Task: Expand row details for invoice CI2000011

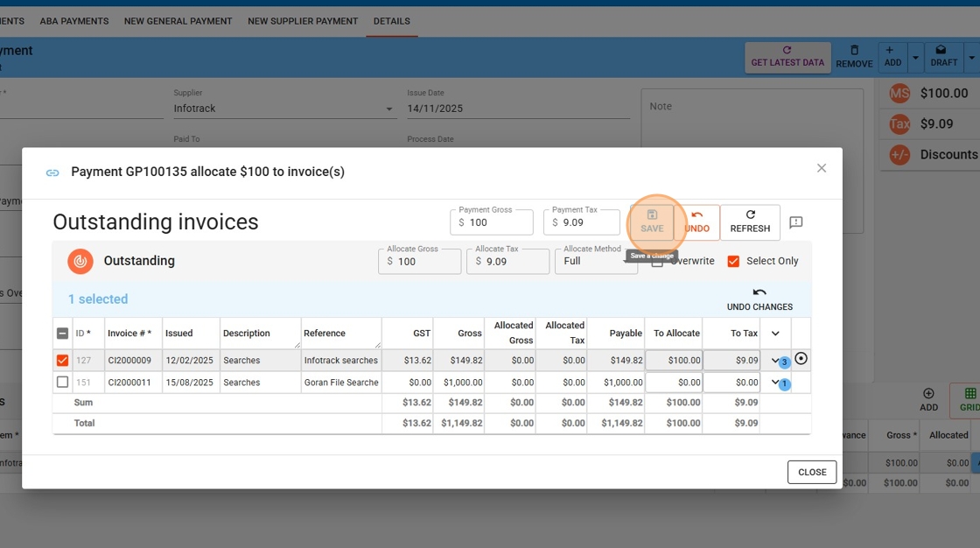Action: coord(775,383)
